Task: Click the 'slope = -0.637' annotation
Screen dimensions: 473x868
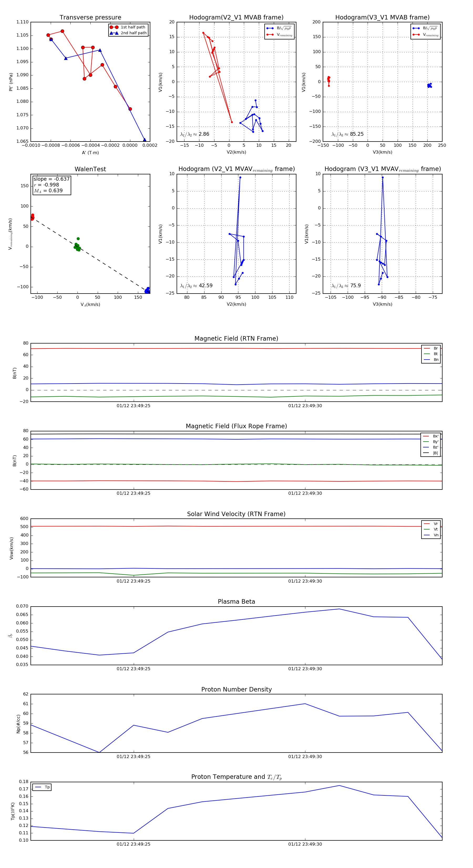Action: [52, 179]
